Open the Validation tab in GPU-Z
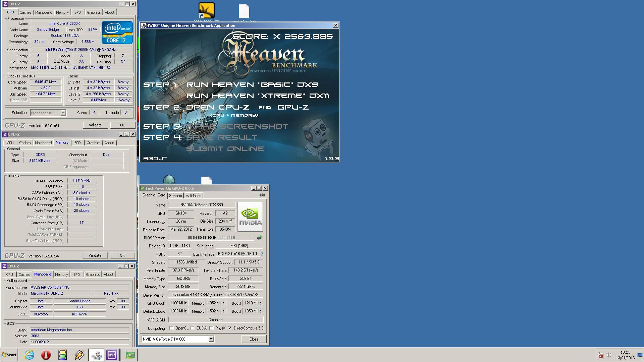This screenshot has width=644, height=362. point(194,196)
